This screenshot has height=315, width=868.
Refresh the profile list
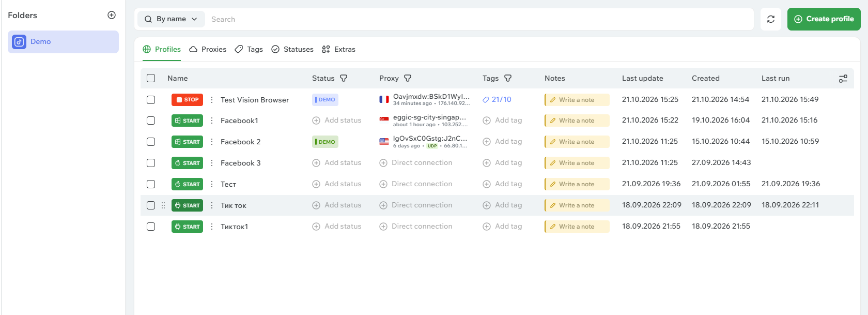point(771,19)
